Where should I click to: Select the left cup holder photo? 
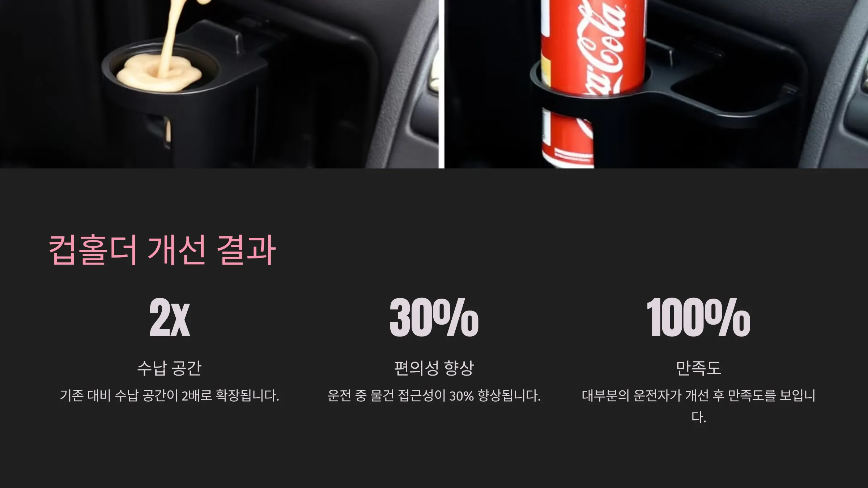(219, 84)
